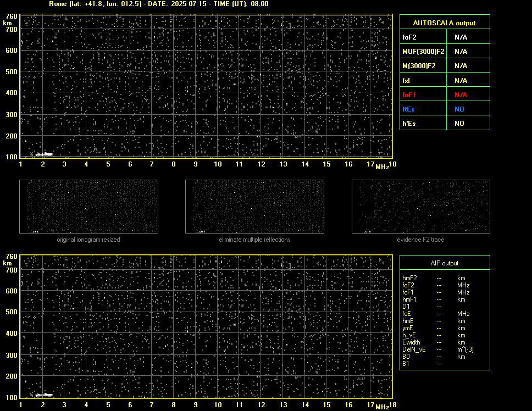This screenshot has height=411, width=532.
Task: Click the 'eliminate multiple reflections' caption
Action: [254, 240]
